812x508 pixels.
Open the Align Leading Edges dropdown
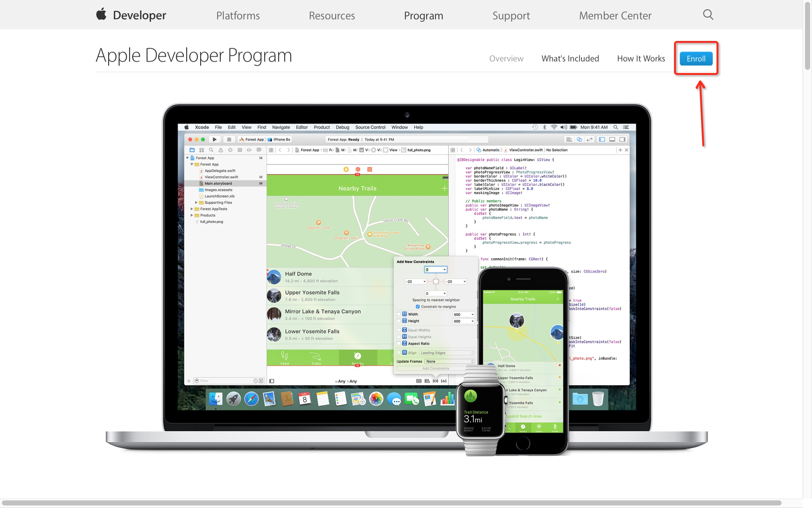pos(447,352)
